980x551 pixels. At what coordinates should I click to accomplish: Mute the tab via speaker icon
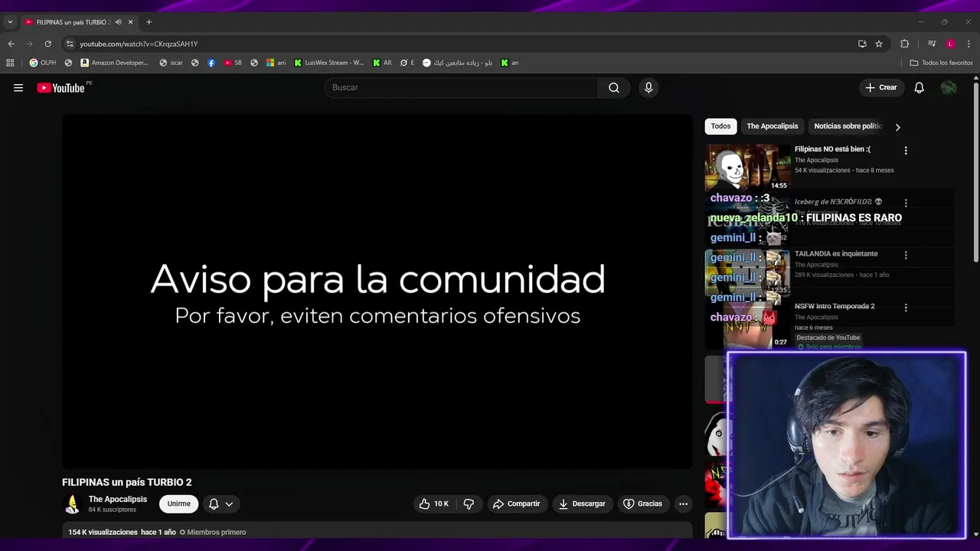pos(118,22)
